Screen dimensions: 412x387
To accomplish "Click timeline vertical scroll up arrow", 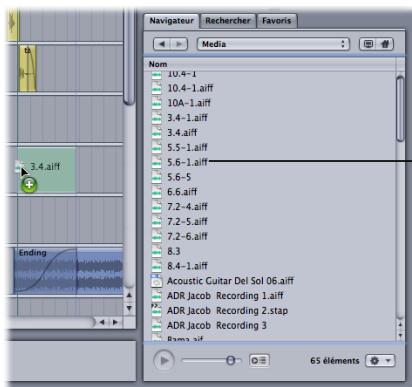I will [x=129, y=296].
